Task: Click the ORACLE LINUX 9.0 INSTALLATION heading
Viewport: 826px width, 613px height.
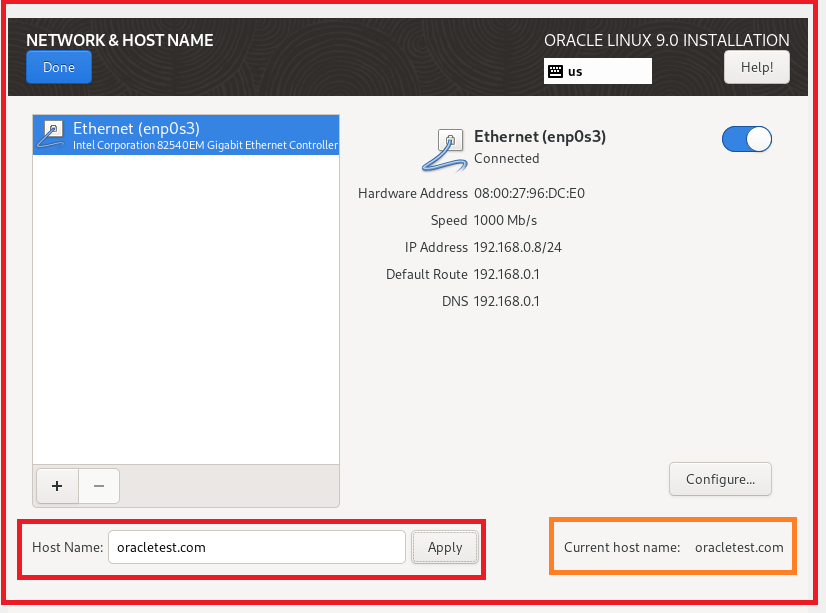Action: [666, 40]
